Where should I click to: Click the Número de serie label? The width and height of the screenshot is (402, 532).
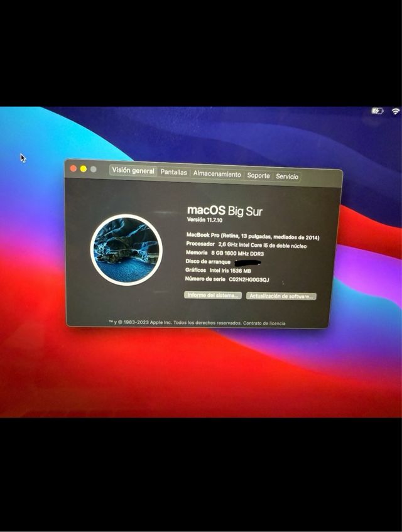pos(205,279)
